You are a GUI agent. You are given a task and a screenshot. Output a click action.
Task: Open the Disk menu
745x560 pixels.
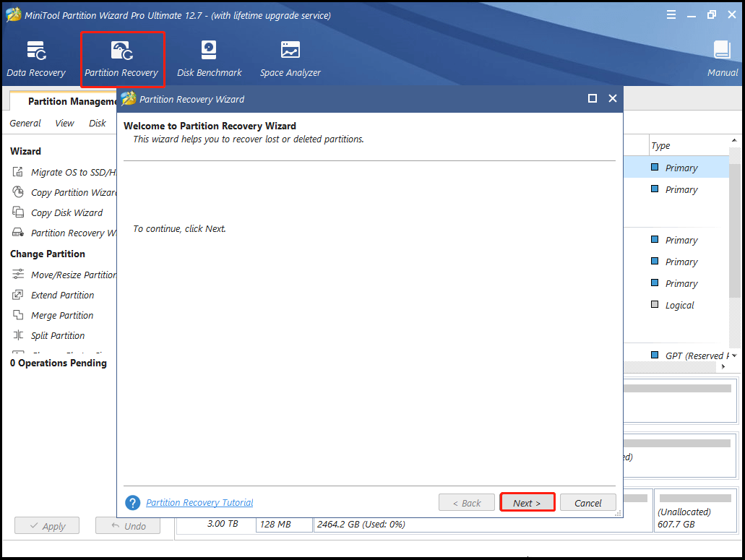(x=98, y=123)
